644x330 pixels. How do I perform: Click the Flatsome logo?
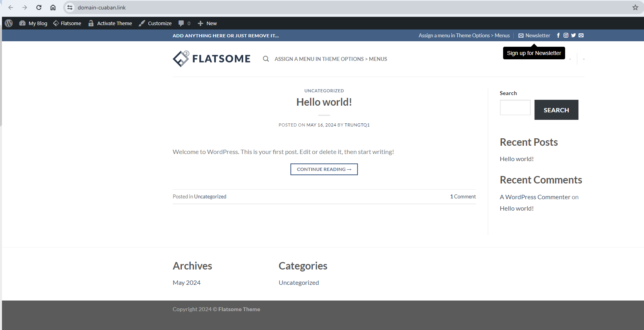(212, 59)
